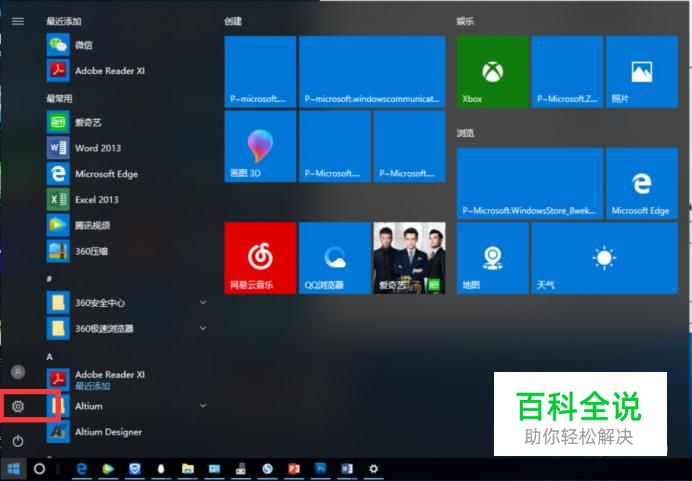Open Settings gear in Start left rail

tap(18, 406)
